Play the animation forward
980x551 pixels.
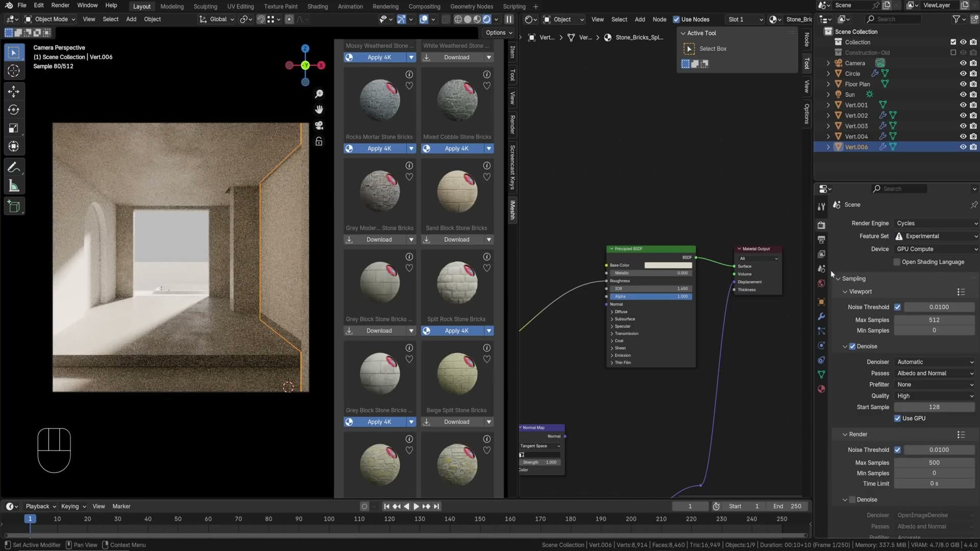coord(416,507)
